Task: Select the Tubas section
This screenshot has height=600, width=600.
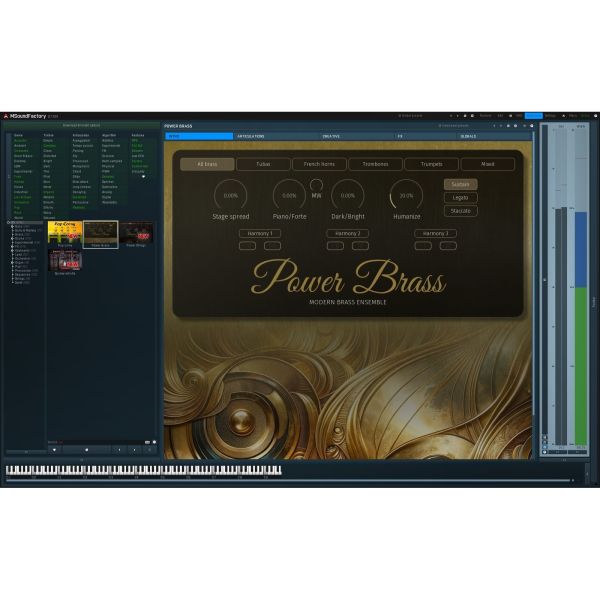Action: click(x=263, y=164)
